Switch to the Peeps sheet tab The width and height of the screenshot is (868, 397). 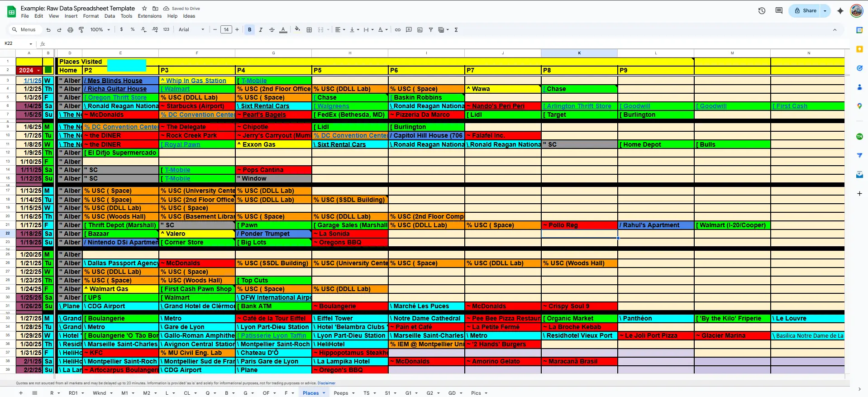[341, 393]
